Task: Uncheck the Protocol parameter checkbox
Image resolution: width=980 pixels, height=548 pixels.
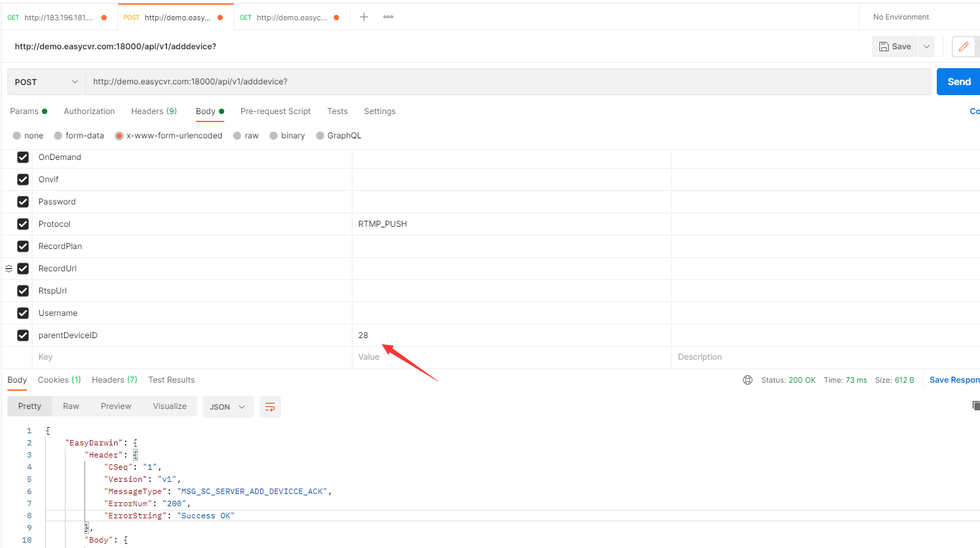Action: (23, 224)
